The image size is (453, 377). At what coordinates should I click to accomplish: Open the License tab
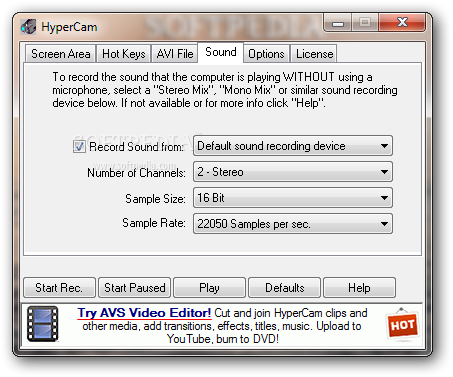tap(314, 54)
